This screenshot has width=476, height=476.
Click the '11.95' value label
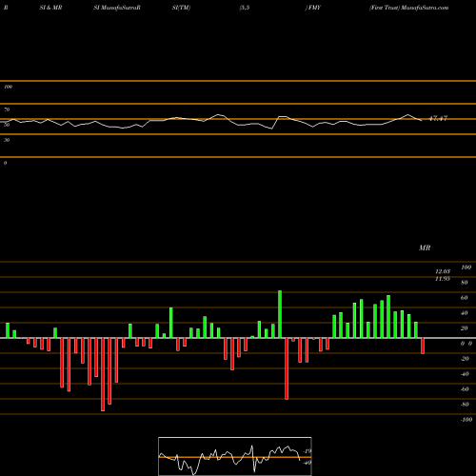click(443, 279)
